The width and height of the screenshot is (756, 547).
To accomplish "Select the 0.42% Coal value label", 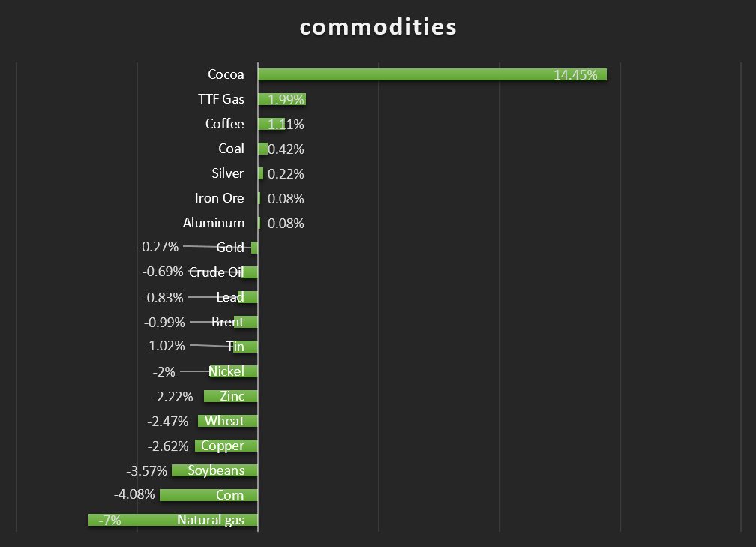I will pos(286,149).
